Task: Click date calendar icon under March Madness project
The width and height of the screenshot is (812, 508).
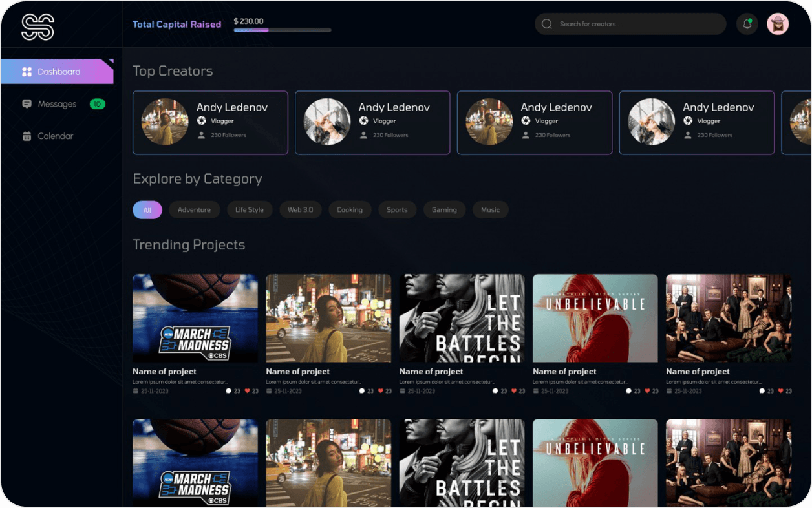Action: click(135, 391)
